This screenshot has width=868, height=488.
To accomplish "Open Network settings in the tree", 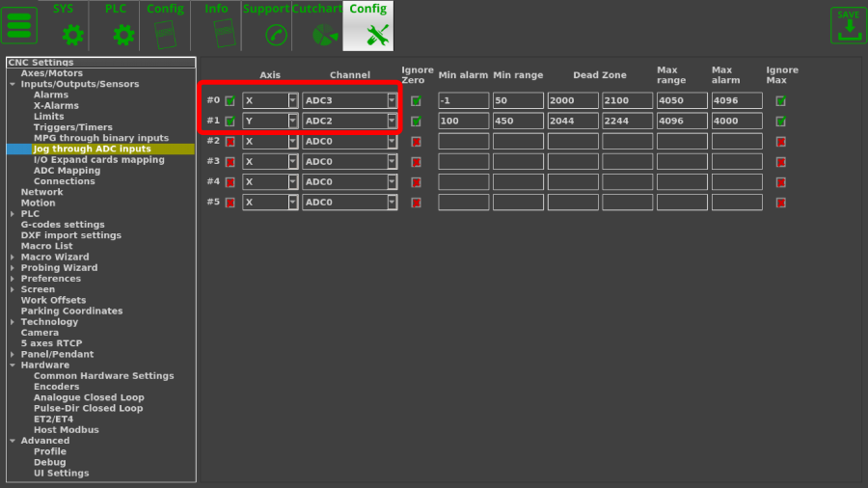I will [x=41, y=192].
